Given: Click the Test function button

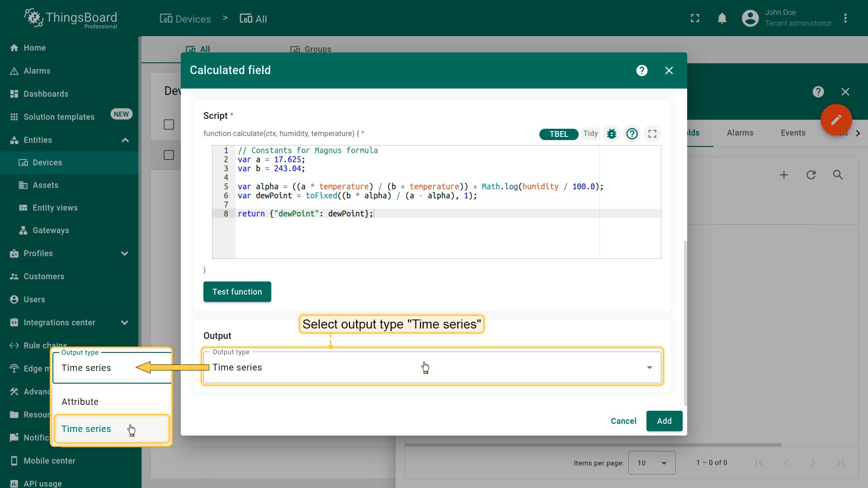Looking at the screenshot, I should [237, 292].
